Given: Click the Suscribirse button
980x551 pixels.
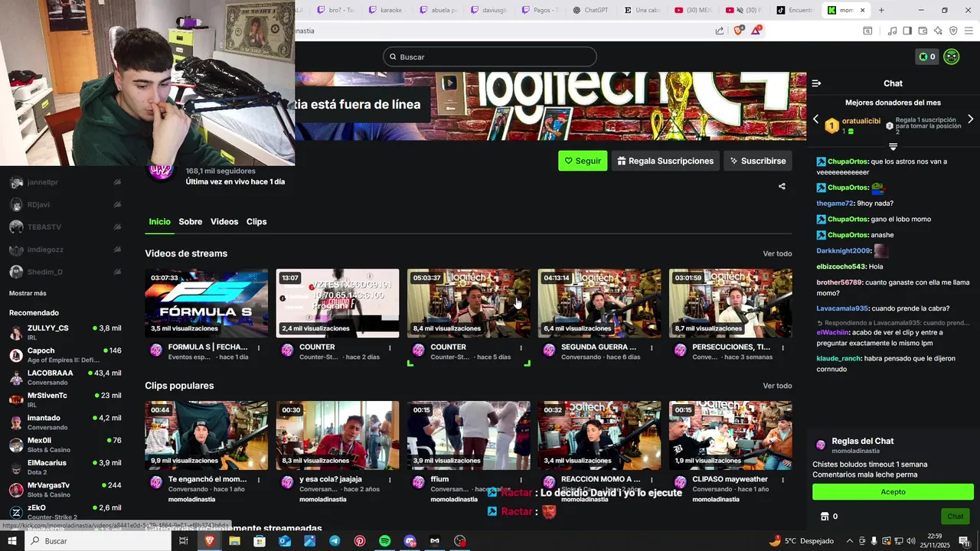Looking at the screenshot, I should (758, 161).
